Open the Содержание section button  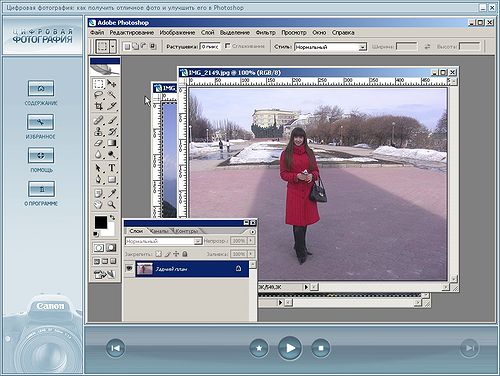[41, 89]
